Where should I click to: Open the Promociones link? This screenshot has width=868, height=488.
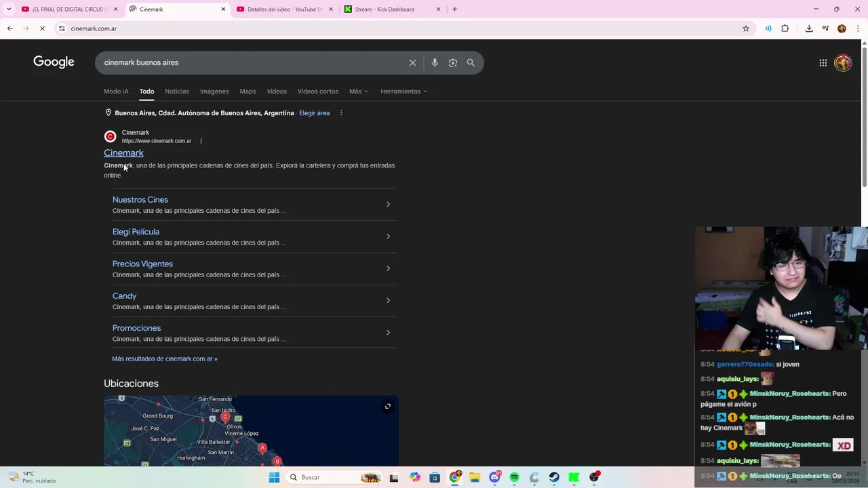(136, 328)
